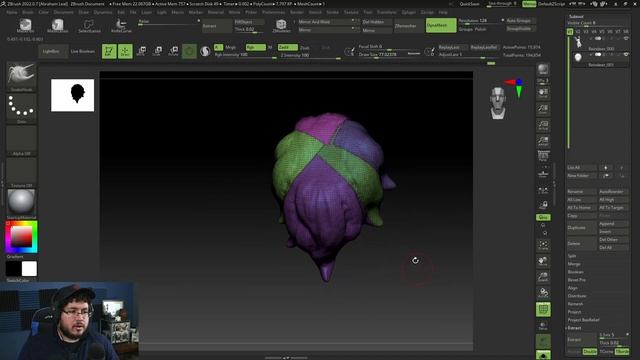
Task: Toggle Edit mode button
Action: coord(109,51)
